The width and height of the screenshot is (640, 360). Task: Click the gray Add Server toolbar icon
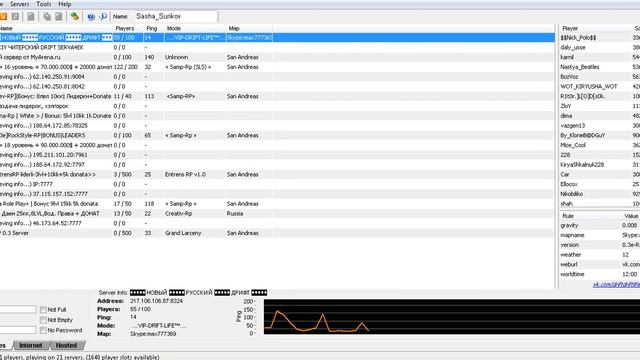(16, 16)
